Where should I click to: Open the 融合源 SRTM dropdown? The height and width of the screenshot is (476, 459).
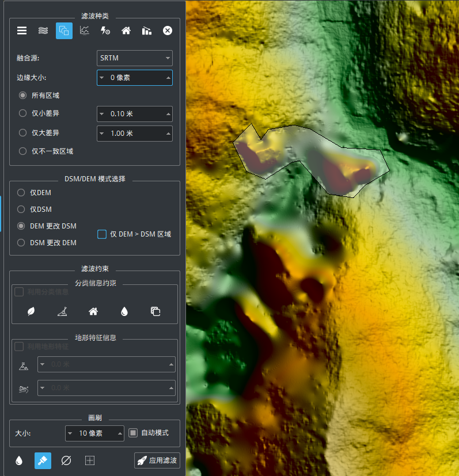[x=135, y=58]
